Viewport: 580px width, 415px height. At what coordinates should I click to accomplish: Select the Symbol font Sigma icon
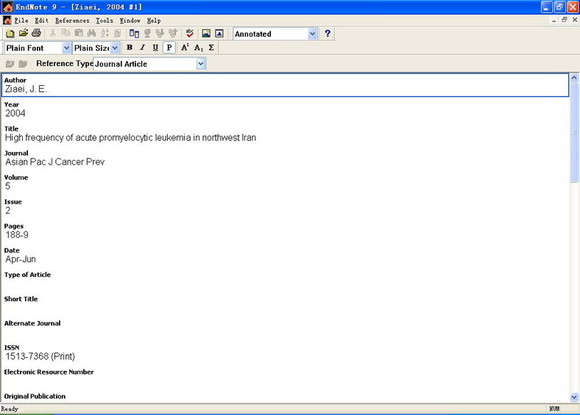(211, 48)
